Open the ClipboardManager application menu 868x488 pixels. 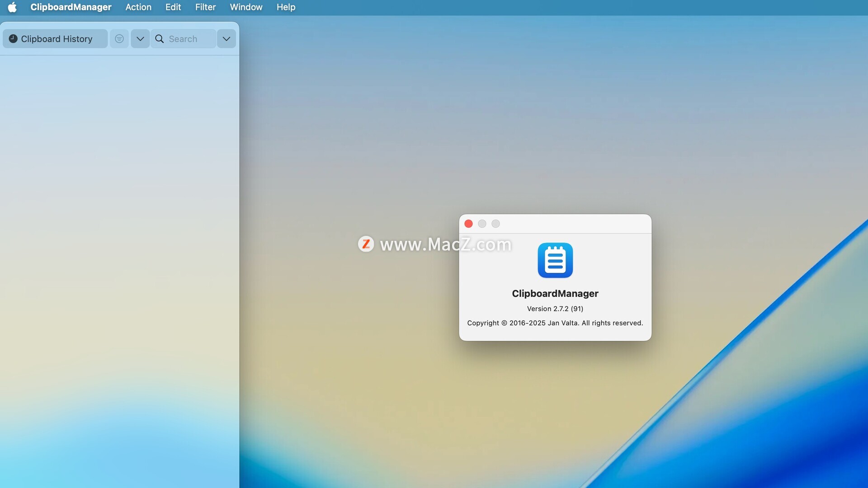tap(71, 7)
